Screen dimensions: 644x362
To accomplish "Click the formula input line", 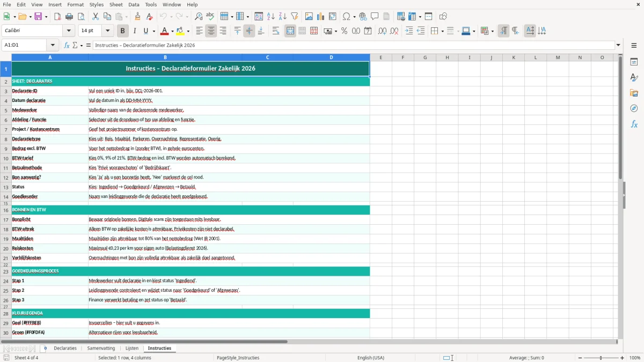I will click(x=353, y=45).
